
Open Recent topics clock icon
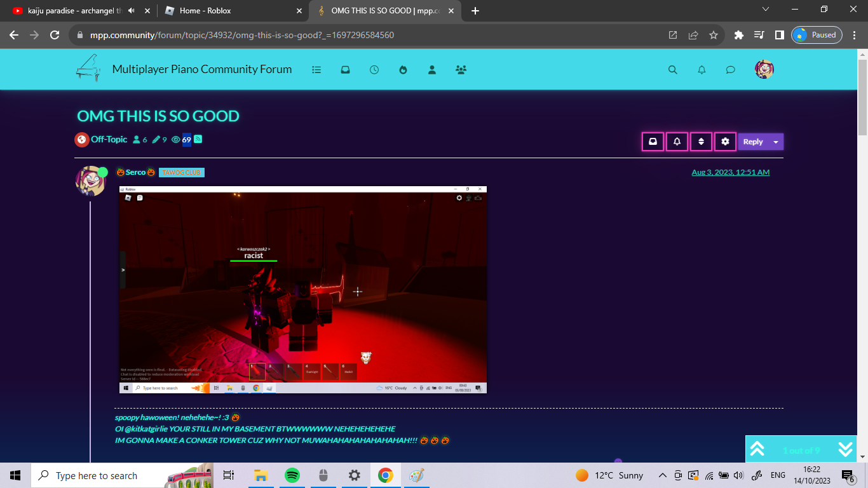point(374,70)
